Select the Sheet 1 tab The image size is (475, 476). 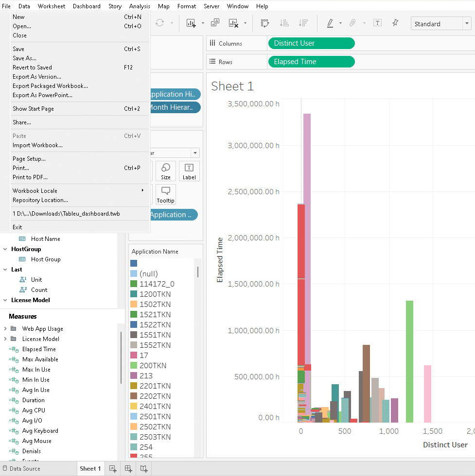90,468
